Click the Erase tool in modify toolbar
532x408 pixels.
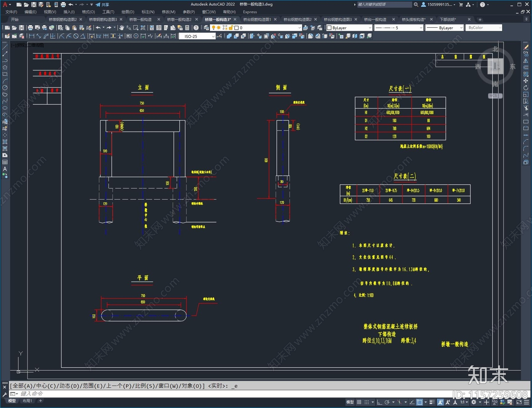click(x=526, y=47)
